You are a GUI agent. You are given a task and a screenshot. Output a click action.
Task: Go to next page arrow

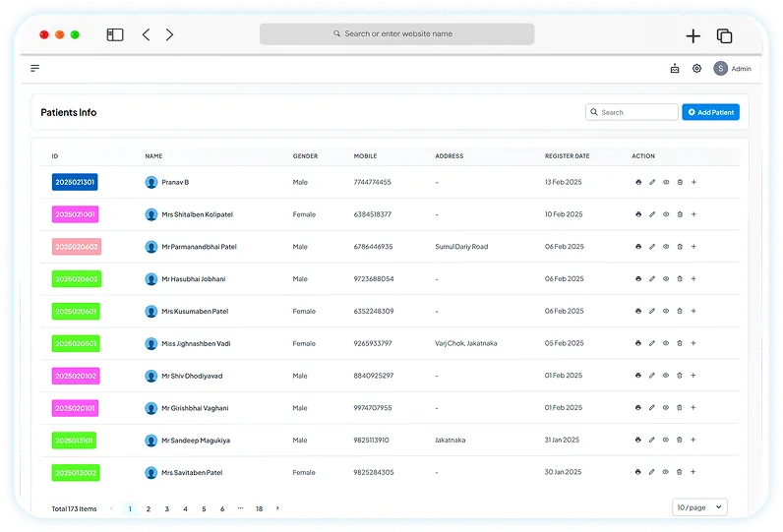click(x=277, y=508)
